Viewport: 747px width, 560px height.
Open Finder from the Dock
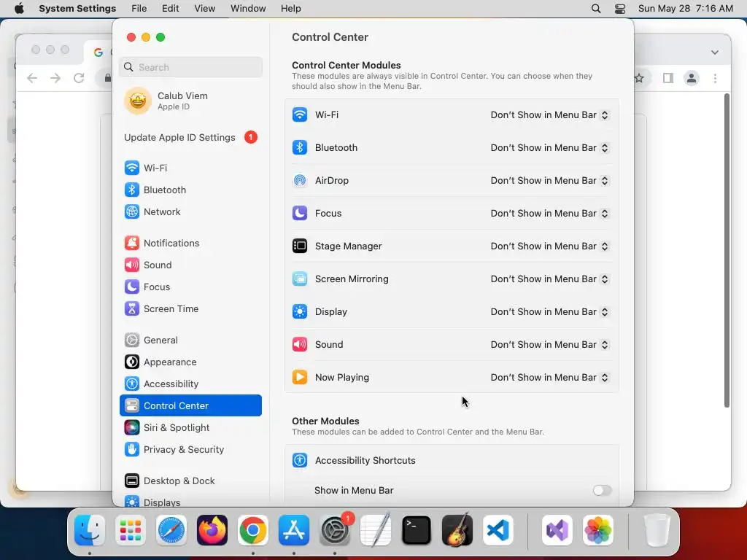[x=90, y=530]
